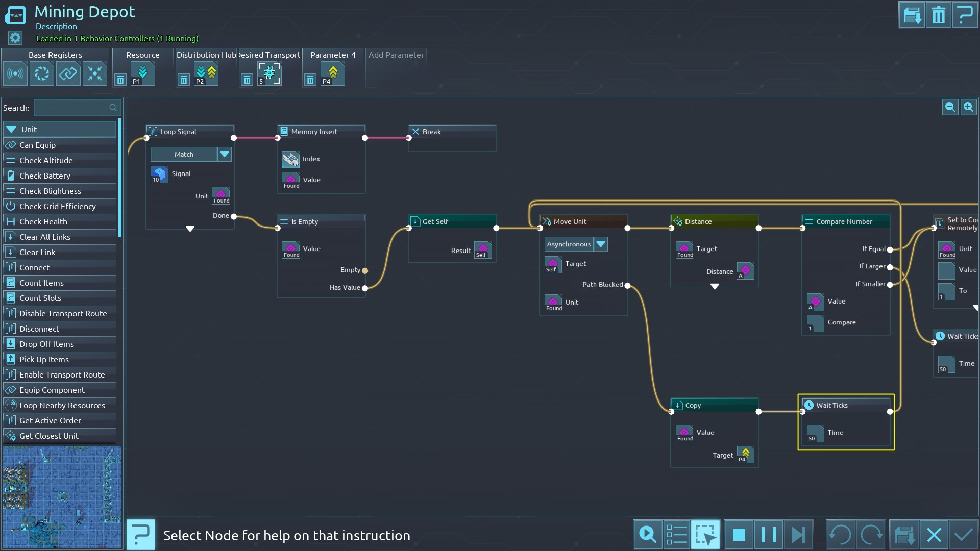Open the help question mark at top right
Screen dimensions: 980x551
pos(965,15)
